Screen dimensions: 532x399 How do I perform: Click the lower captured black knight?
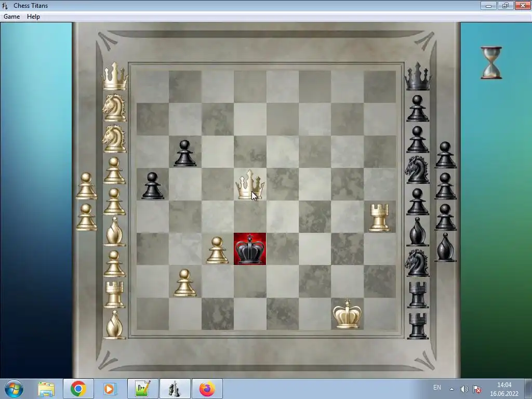tap(417, 263)
